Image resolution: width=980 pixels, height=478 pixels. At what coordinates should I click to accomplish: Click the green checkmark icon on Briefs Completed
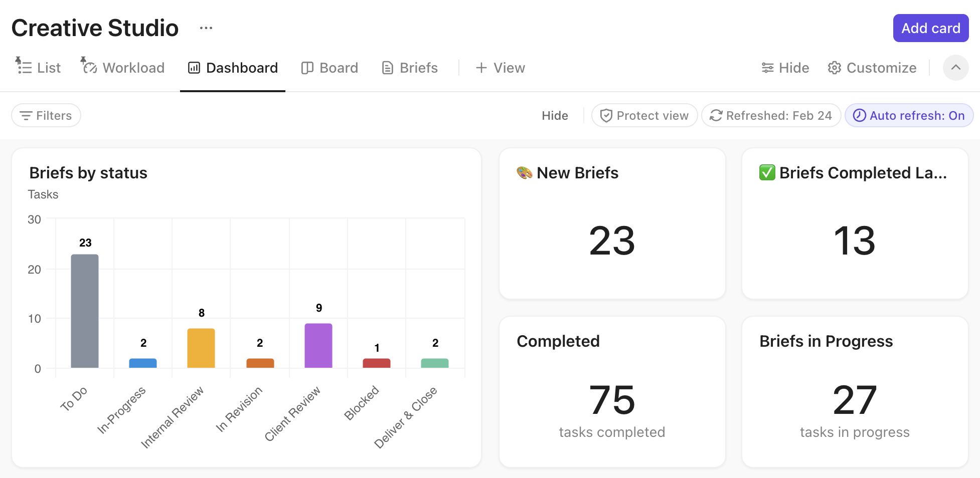click(767, 173)
